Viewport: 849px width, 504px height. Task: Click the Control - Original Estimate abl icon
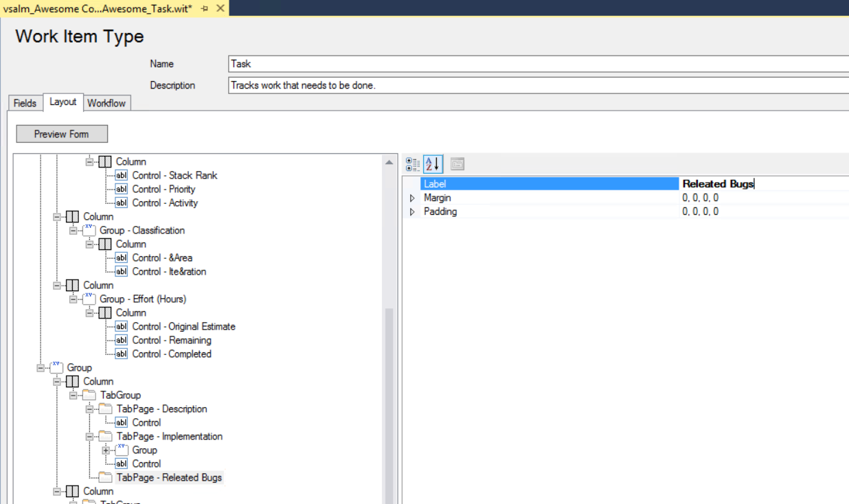point(121,326)
